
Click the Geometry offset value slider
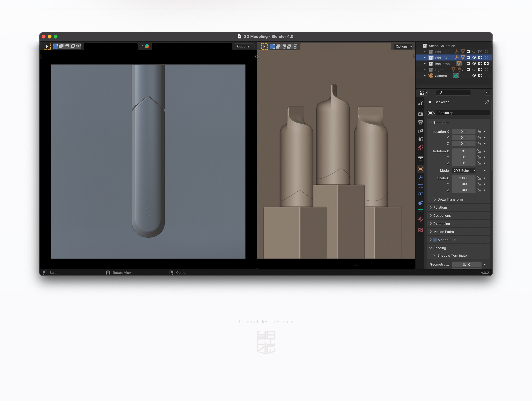[466, 264]
